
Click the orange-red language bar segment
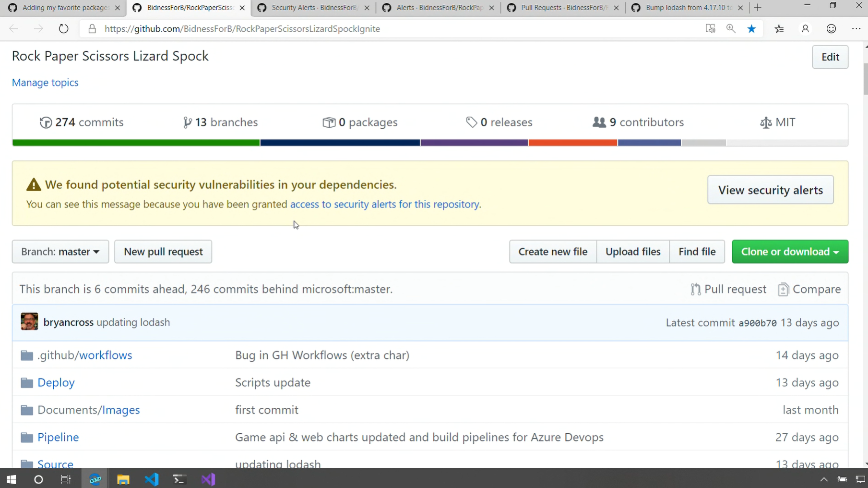tap(573, 143)
